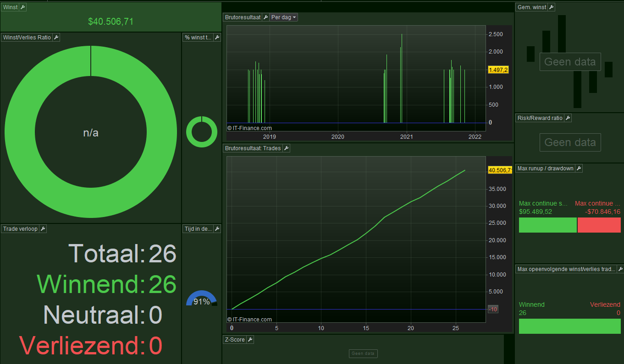Expand the Per dag dropdown

point(284,17)
